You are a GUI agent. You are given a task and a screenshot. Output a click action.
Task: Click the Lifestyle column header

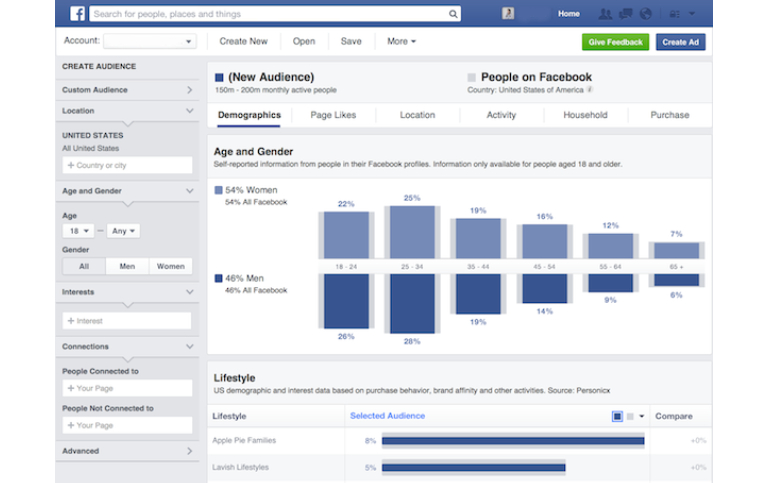pyautogui.click(x=229, y=416)
